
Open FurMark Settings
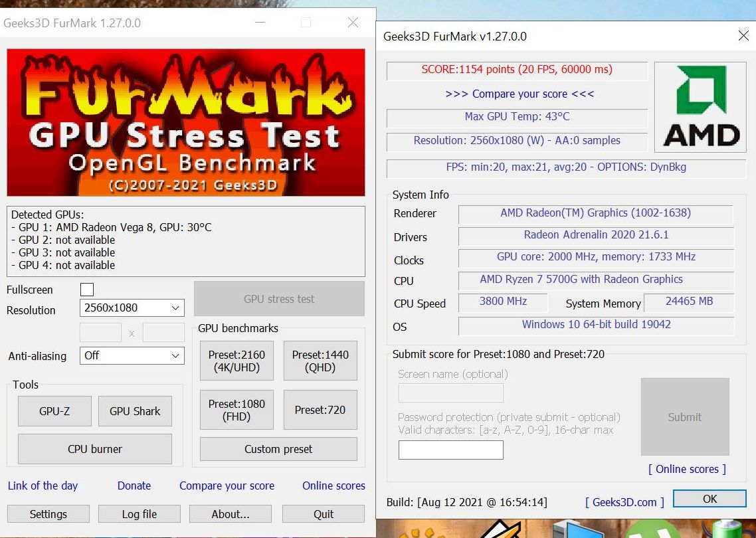pyautogui.click(x=48, y=514)
